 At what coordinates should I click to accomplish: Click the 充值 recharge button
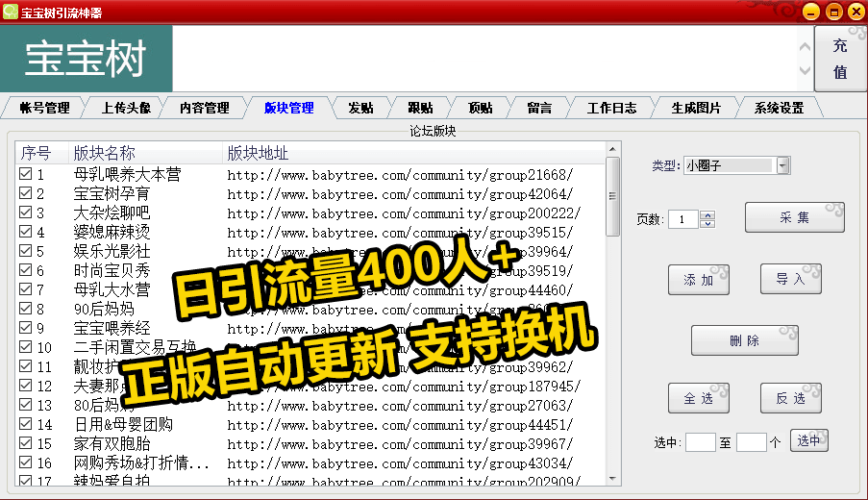click(x=840, y=58)
